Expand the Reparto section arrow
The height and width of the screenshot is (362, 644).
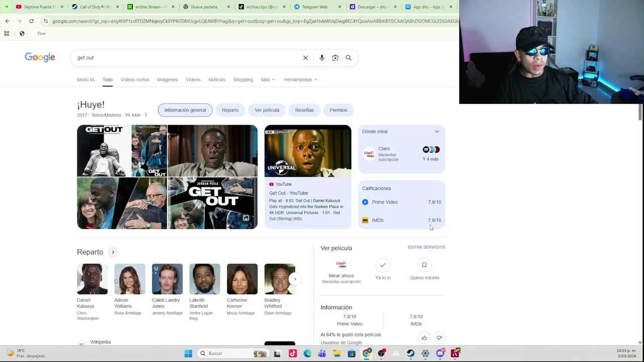113,252
